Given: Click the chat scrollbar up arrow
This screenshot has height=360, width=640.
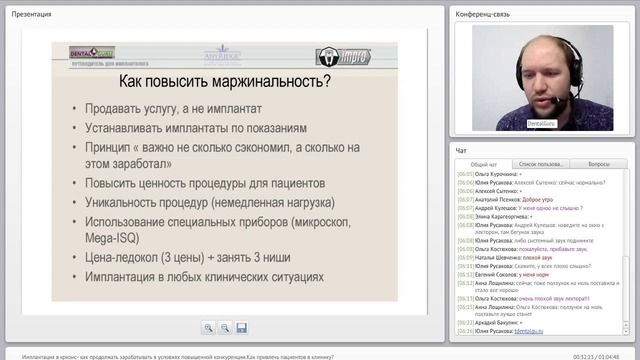Looking at the screenshot, I should pos(626,325).
